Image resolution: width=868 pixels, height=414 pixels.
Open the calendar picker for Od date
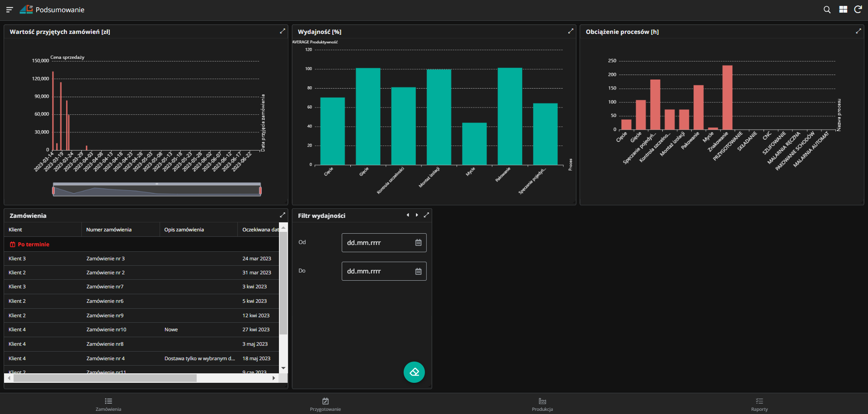click(x=418, y=243)
